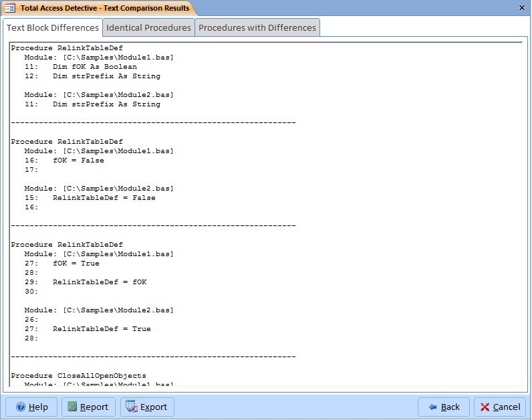
Task: Click the line 'Dim fOK As Boolean'
Action: coord(95,67)
